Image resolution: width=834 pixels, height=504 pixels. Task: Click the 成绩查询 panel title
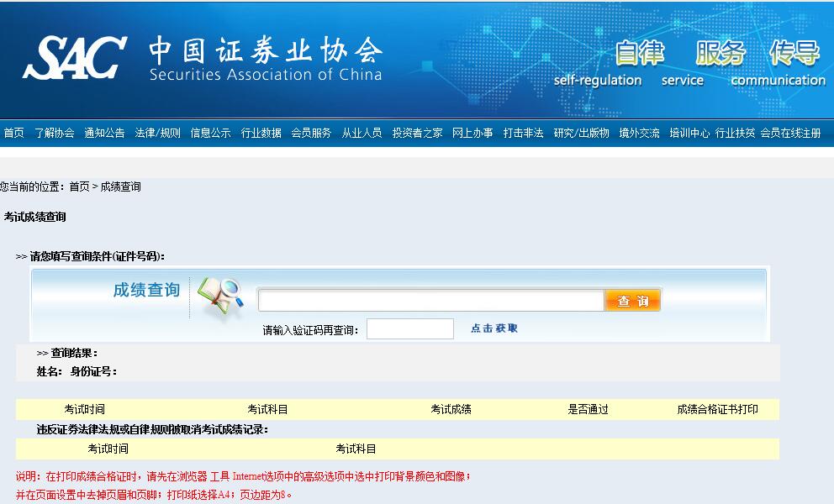(x=147, y=291)
